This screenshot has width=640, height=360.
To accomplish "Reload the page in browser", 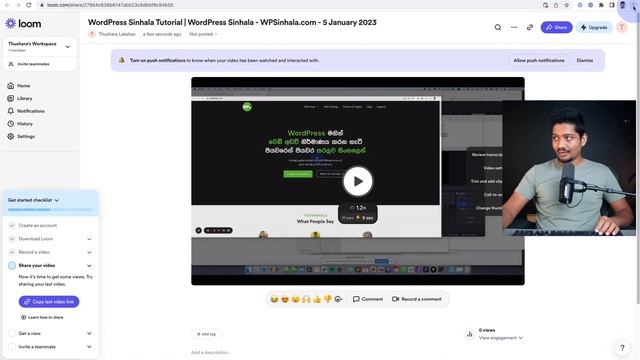I will pos(29,5).
